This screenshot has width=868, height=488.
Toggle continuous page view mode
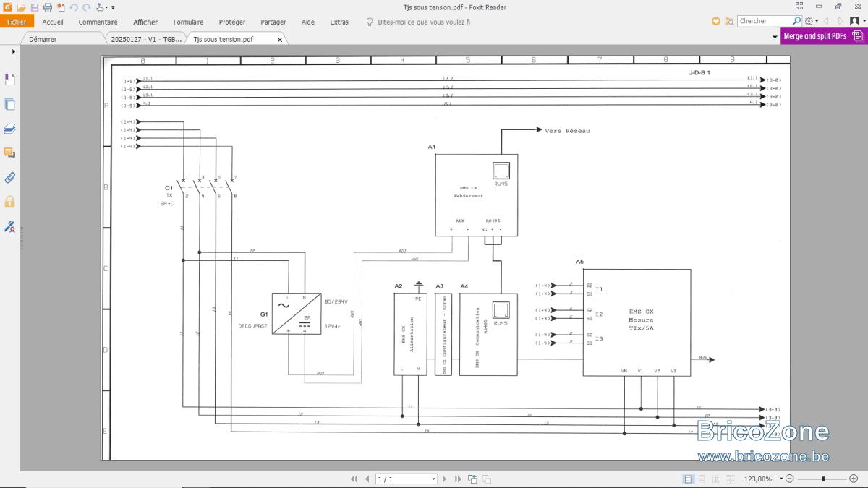pos(702,479)
